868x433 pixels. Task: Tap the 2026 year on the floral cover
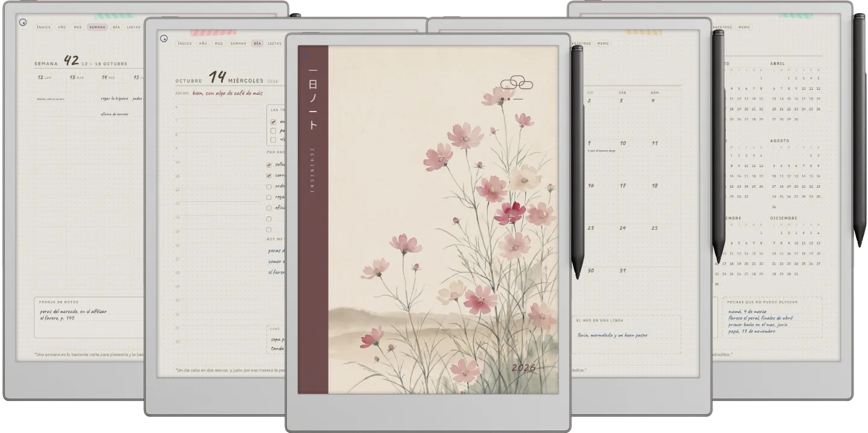click(x=524, y=368)
